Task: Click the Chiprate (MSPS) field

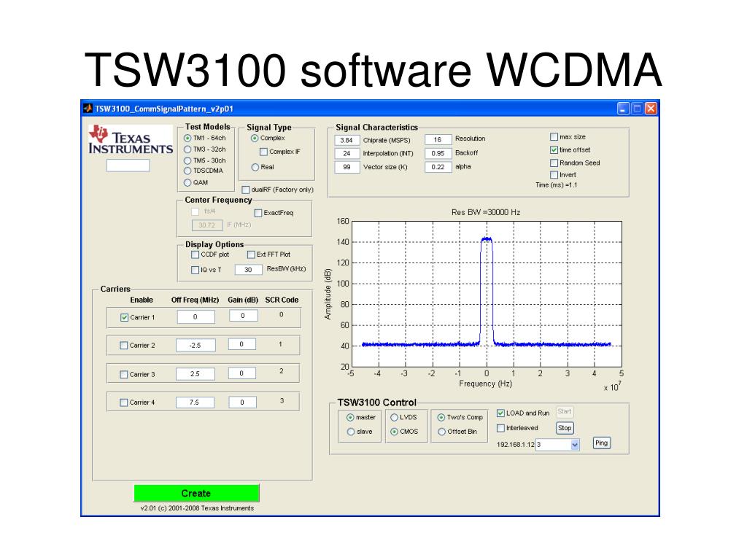Action: pos(347,140)
